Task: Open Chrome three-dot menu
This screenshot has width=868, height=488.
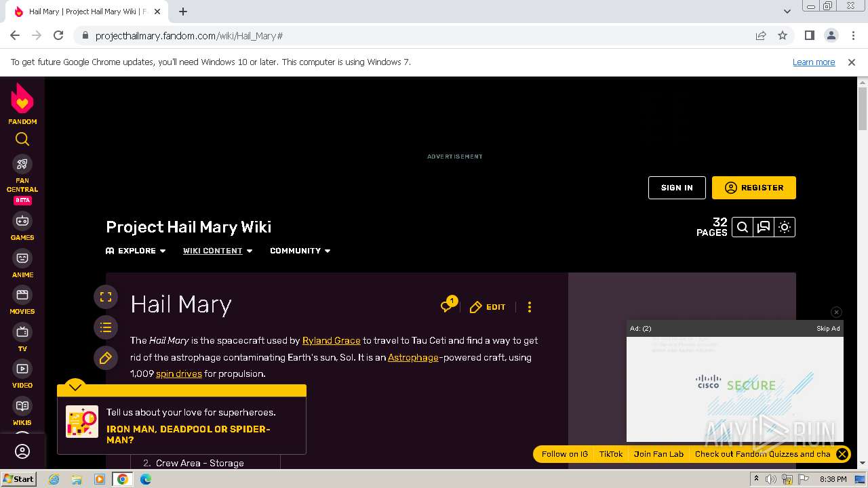Action: tap(852, 35)
